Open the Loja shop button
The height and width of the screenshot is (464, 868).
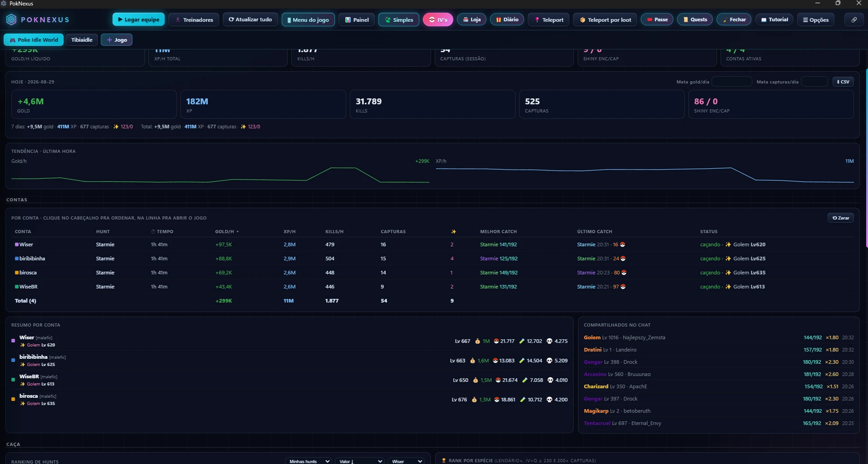tap(472, 20)
